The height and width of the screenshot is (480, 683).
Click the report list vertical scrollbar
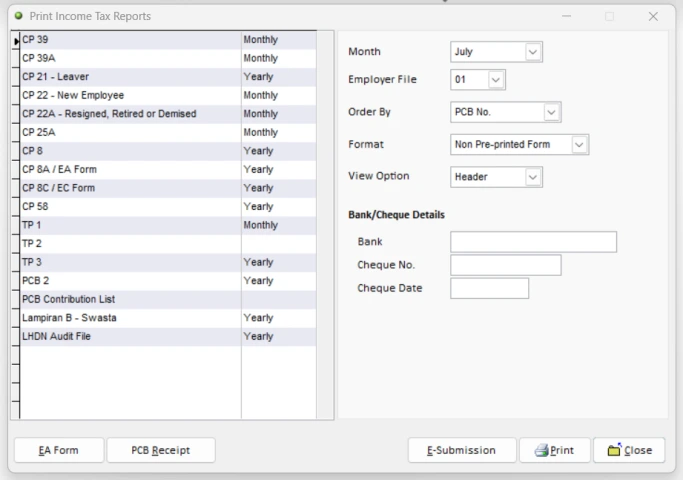pos(324,224)
